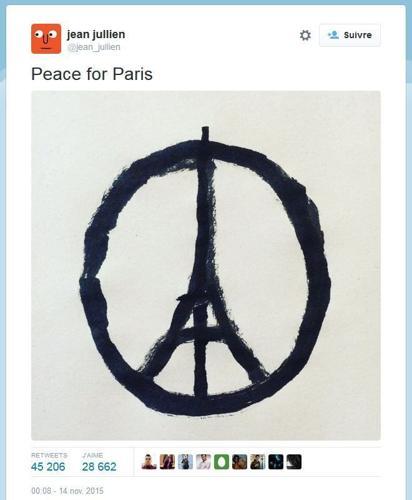Open the last dark avatar in the row
This screenshot has width=412, height=500.
point(294,462)
